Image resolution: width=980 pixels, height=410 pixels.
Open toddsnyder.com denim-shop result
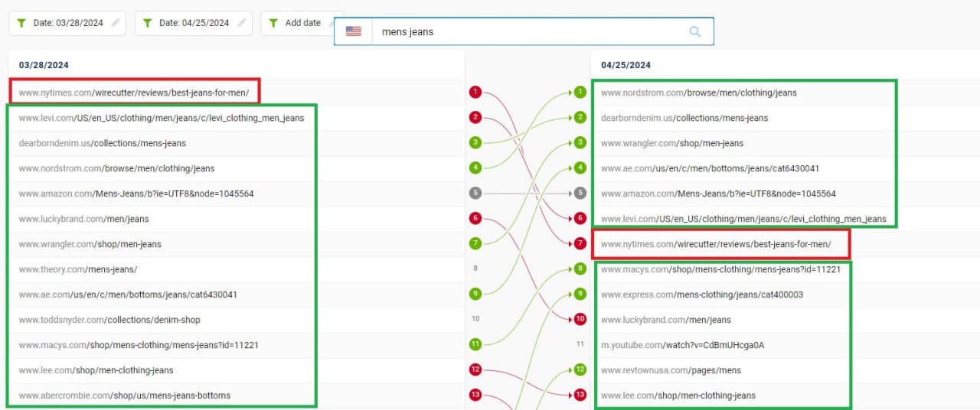click(x=109, y=320)
